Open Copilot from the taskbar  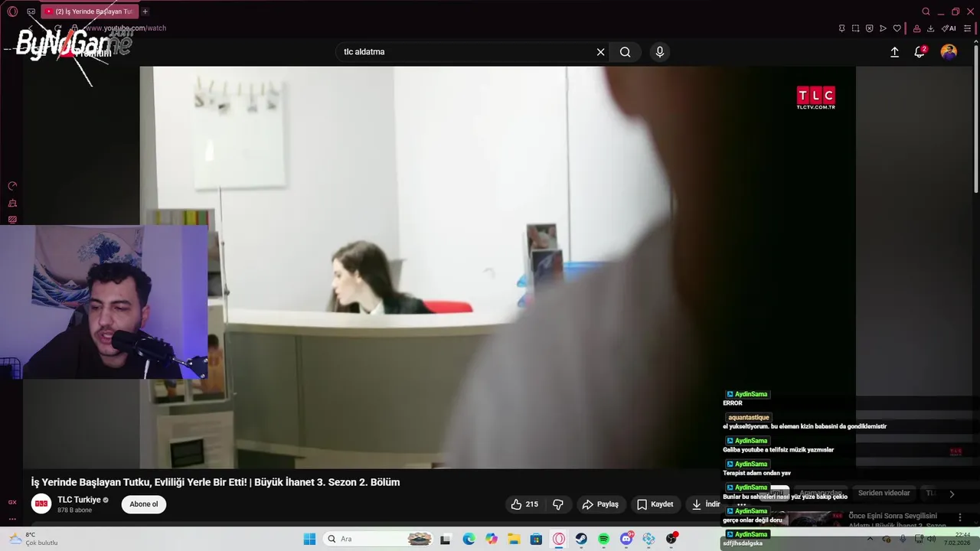[x=491, y=539]
